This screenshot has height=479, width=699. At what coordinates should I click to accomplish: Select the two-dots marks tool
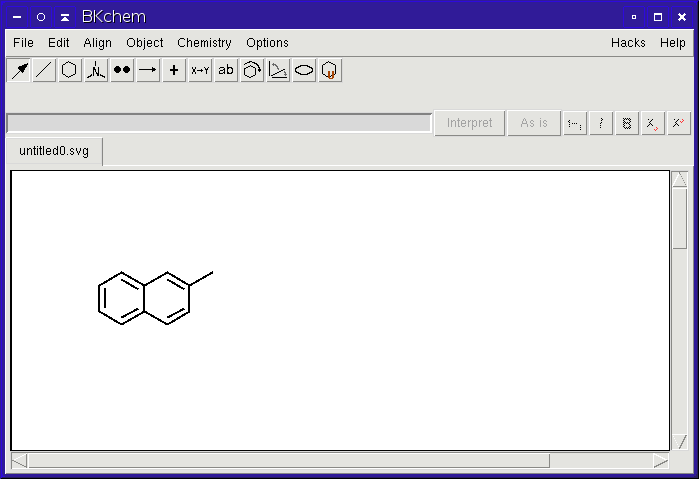coord(122,70)
